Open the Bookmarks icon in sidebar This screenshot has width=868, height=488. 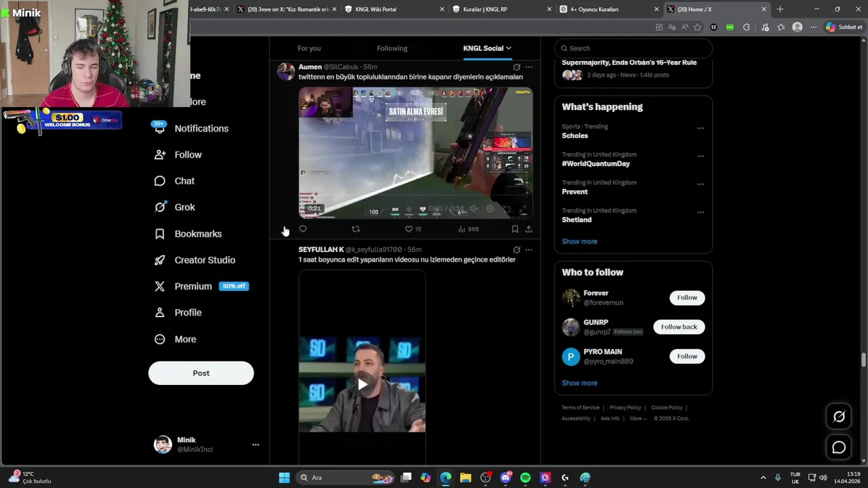coord(159,234)
